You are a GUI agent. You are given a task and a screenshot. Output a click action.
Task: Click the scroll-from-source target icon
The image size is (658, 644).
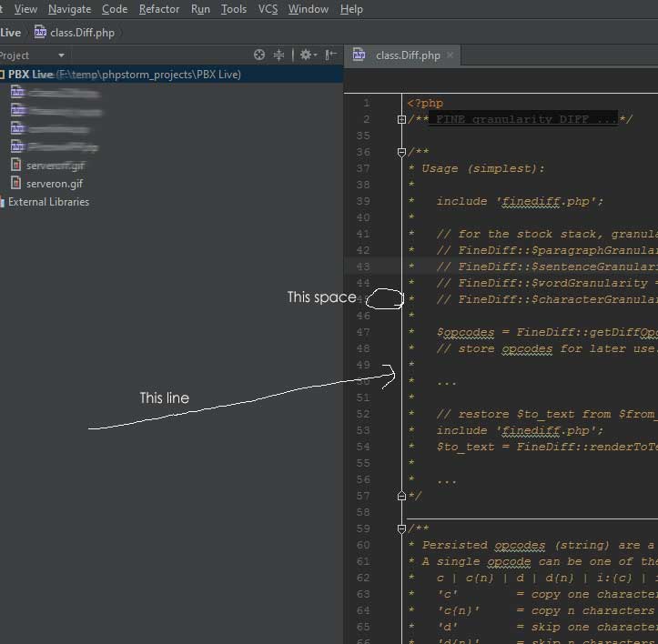click(259, 55)
